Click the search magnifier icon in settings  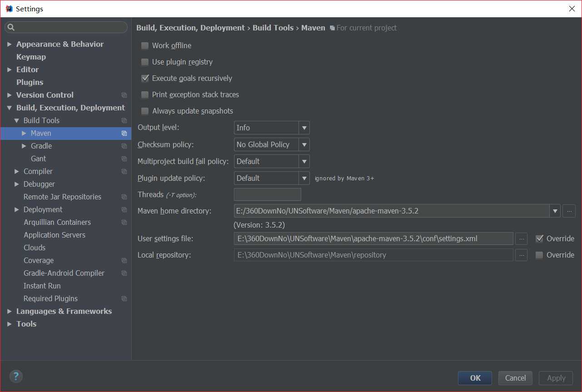[x=11, y=28]
